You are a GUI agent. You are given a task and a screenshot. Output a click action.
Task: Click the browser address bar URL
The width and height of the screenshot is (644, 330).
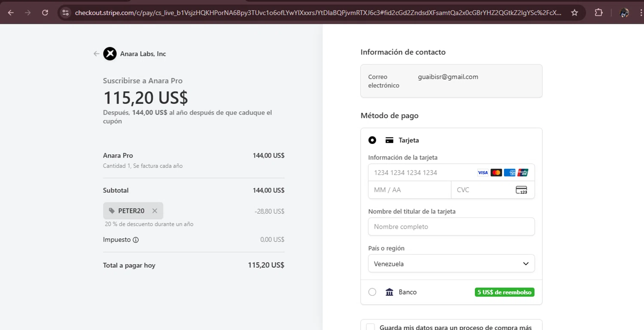point(318,13)
